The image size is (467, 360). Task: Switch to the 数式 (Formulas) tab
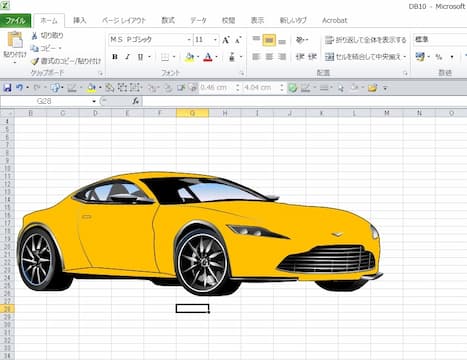point(168,21)
